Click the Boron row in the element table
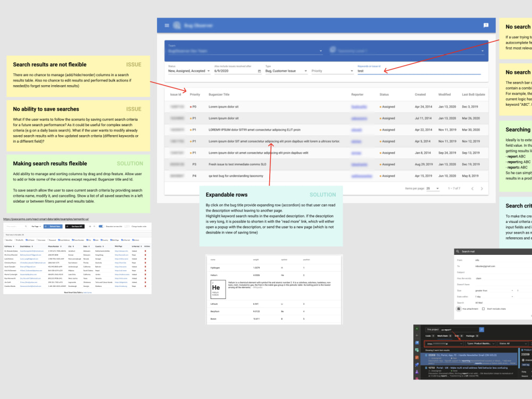Image resolution: width=532 pixels, height=399 pixels. coord(274,319)
